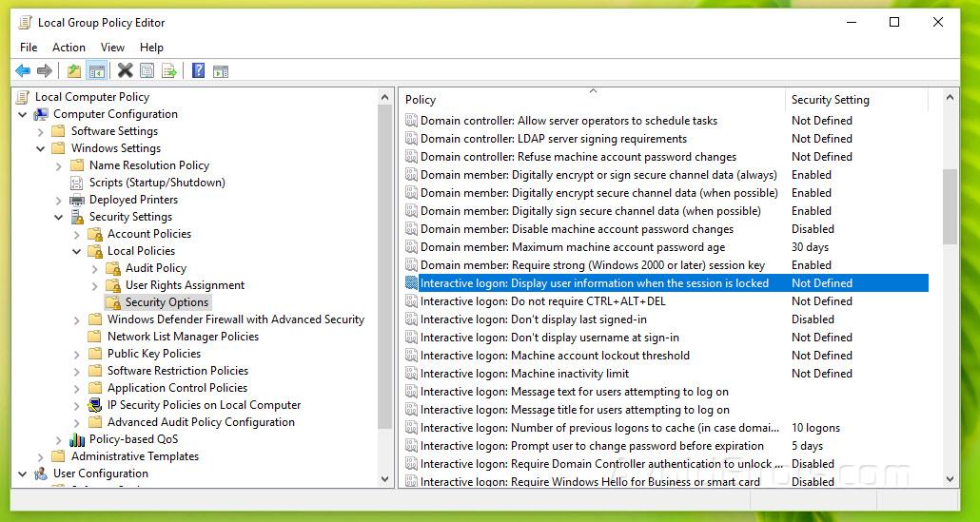Expand the Administrative Templates node
The width and height of the screenshot is (980, 522).
41,456
